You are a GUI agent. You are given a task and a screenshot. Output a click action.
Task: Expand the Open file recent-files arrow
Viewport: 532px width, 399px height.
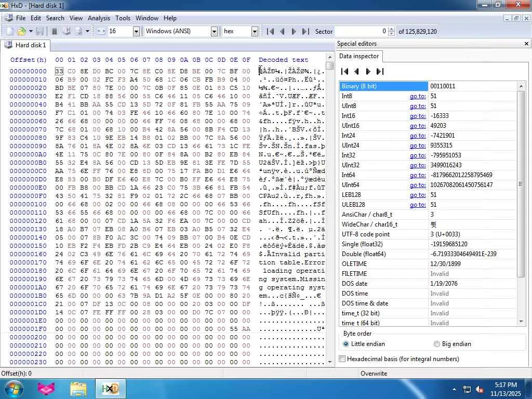[x=31, y=31]
